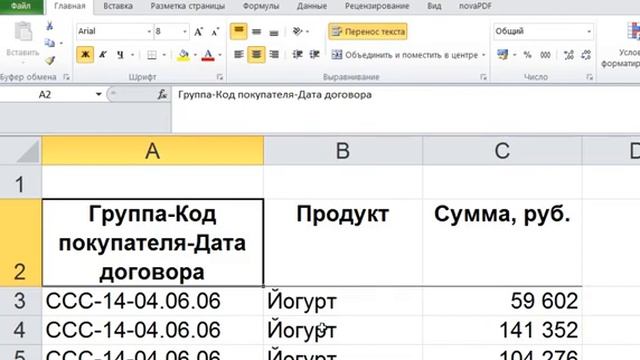Open Буфер обмена dialog launcher
Screen dimensions: 640x360
66,77
